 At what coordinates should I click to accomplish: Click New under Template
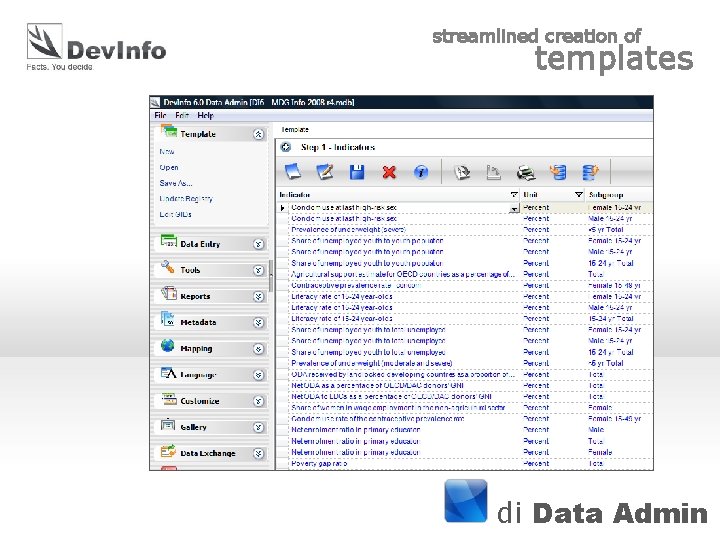pos(166,151)
